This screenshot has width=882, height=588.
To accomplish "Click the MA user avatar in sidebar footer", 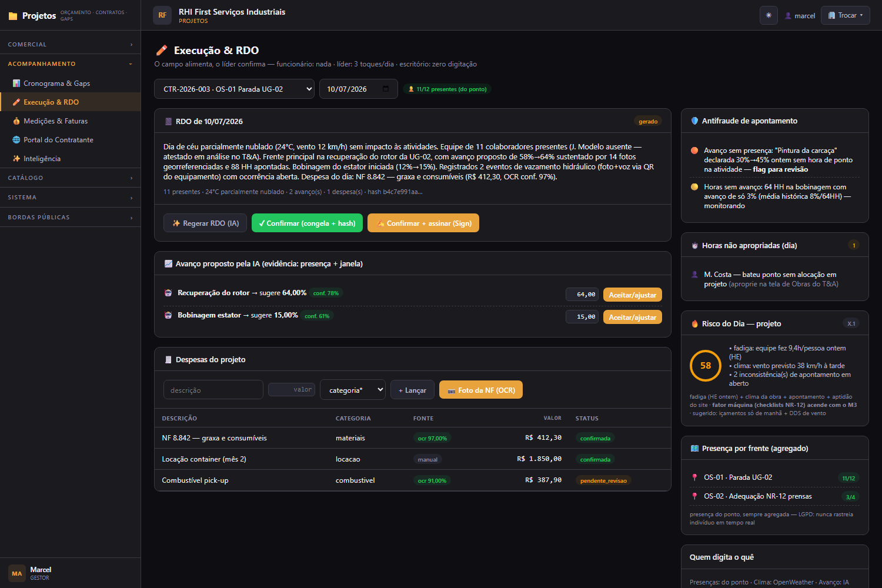I will tap(17, 573).
